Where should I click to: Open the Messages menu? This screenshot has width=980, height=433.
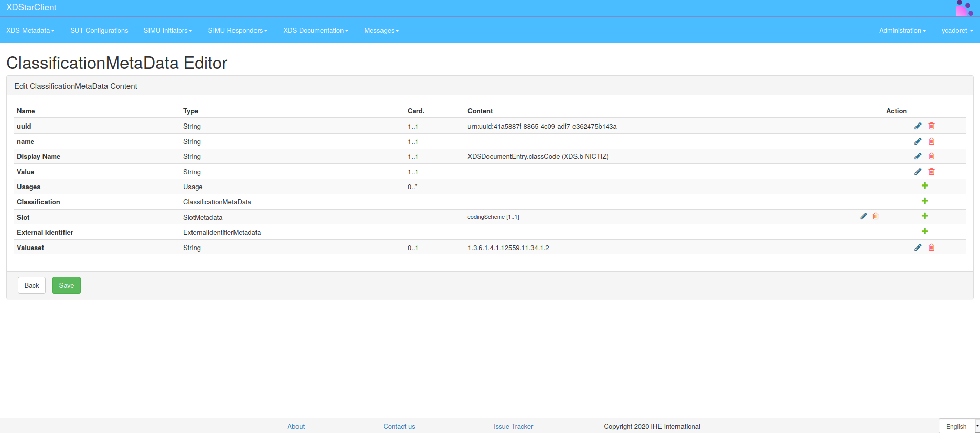(381, 31)
